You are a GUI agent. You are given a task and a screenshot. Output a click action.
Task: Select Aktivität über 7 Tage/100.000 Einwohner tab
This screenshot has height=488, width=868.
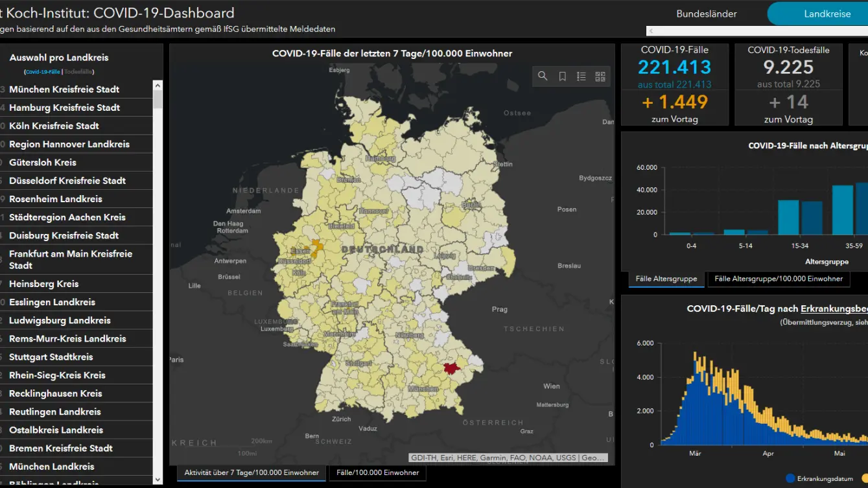click(x=252, y=473)
